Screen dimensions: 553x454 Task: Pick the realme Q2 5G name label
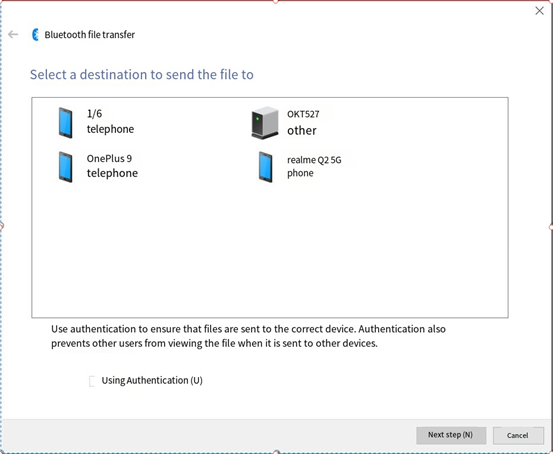pos(314,160)
